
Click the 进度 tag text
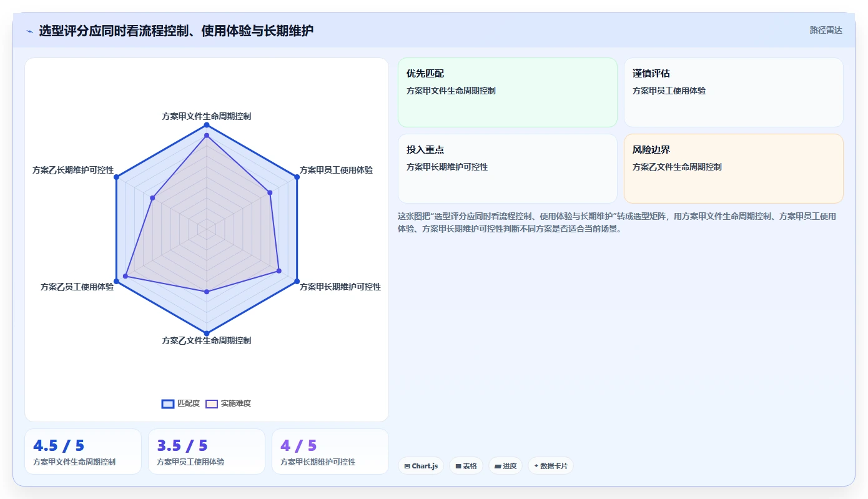[510, 466]
